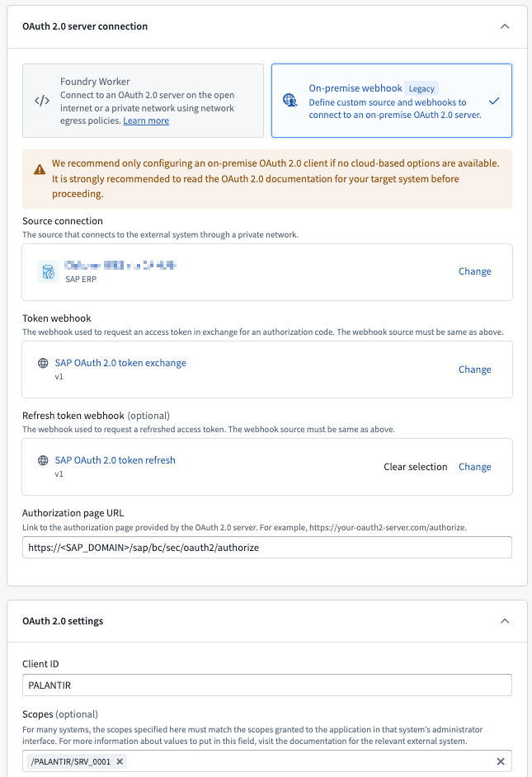Viewport: 532px width, 777px height.
Task: Change the Token webhook
Action: [x=474, y=370]
